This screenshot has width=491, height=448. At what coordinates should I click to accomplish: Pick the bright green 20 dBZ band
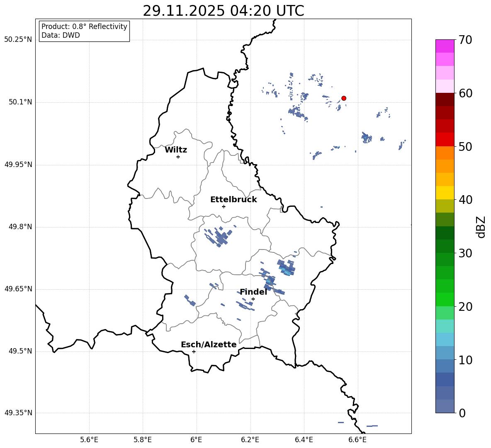click(445, 299)
